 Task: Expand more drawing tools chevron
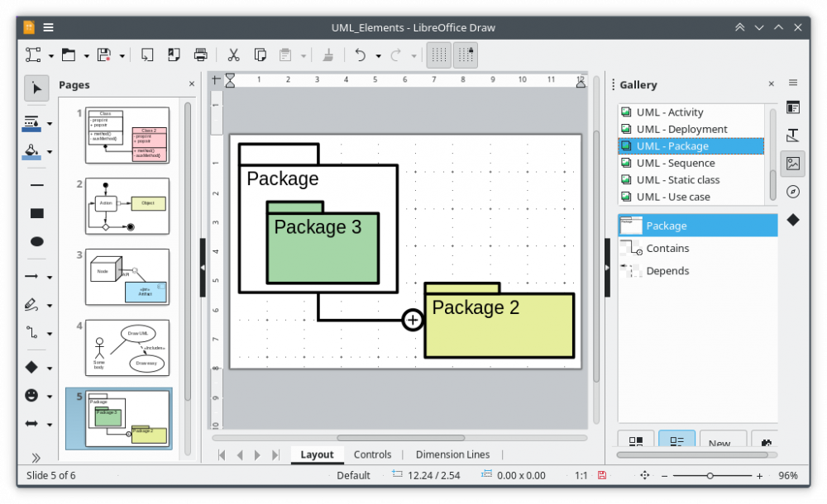click(36, 458)
